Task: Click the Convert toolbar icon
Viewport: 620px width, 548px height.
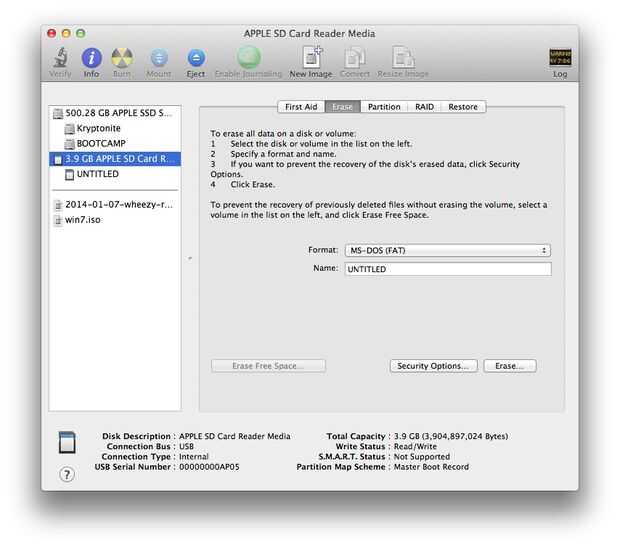Action: click(x=355, y=58)
